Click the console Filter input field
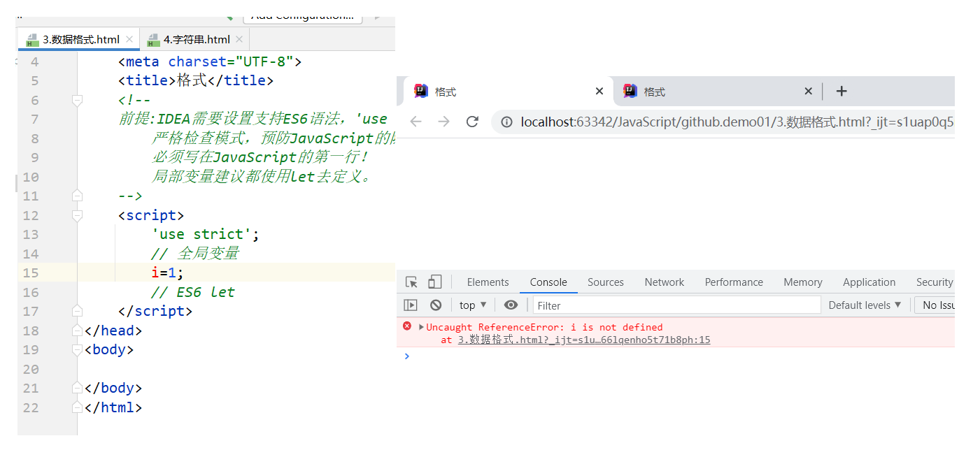Image resolution: width=980 pixels, height=450 pixels. [676, 305]
